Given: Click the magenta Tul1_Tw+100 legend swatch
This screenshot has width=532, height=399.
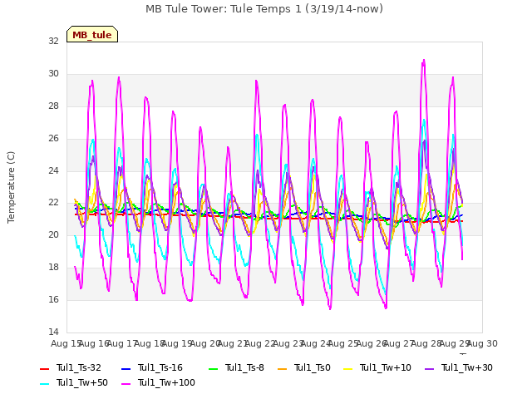Looking at the screenshot, I should coord(126,384).
